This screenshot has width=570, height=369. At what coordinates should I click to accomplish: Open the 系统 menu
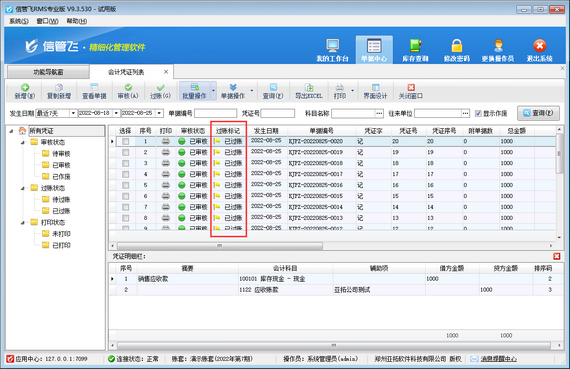pos(19,21)
